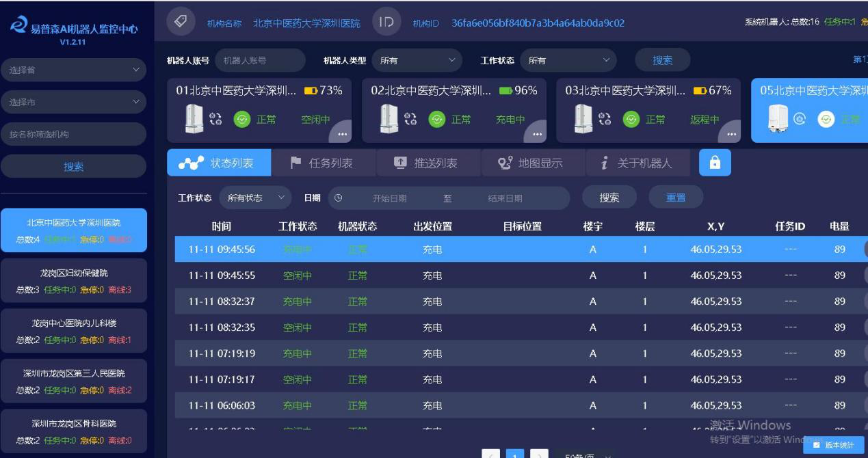The image size is (868, 458).
Task: Click the 11-11 09:45:55 time cell
Action: pyautogui.click(x=222, y=275)
